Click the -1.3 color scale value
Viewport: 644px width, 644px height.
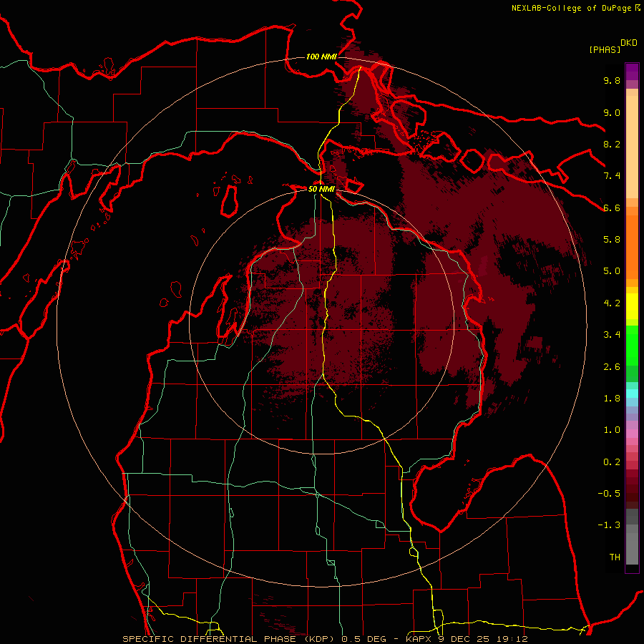(609, 525)
